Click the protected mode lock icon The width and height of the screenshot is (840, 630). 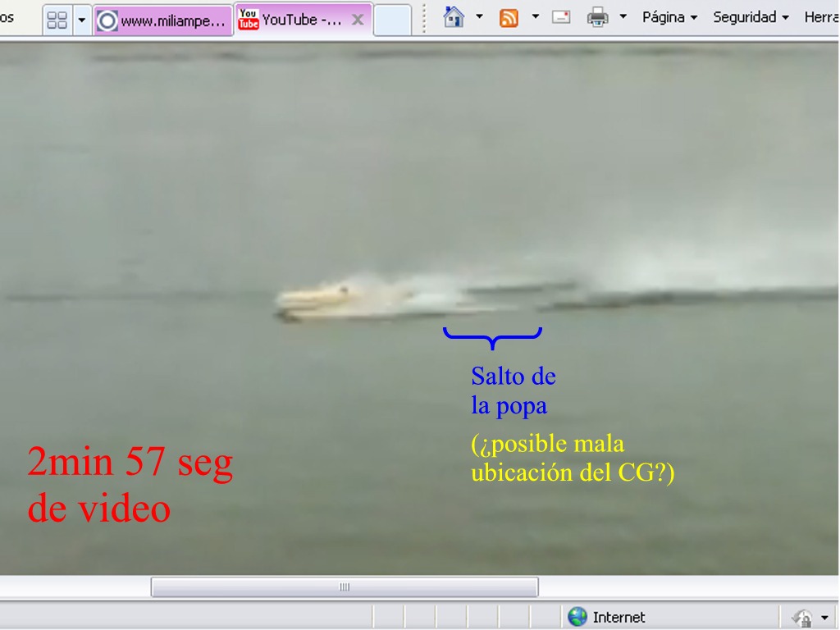point(801,618)
